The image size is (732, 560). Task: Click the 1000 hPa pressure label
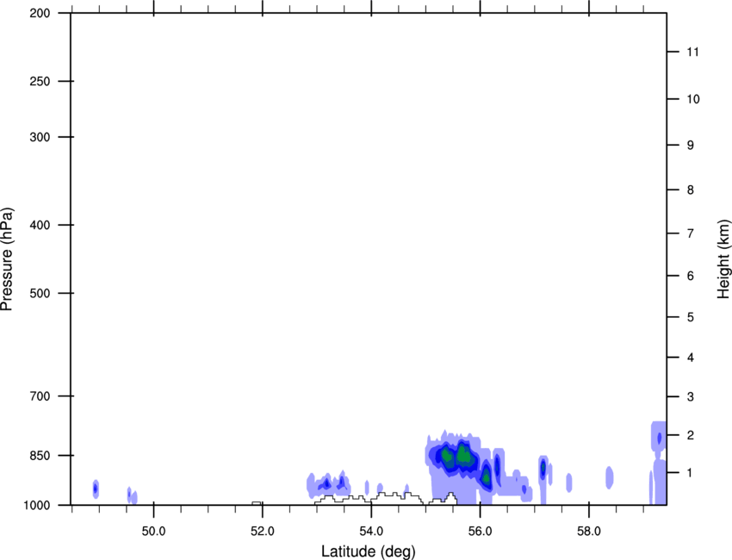[34, 505]
